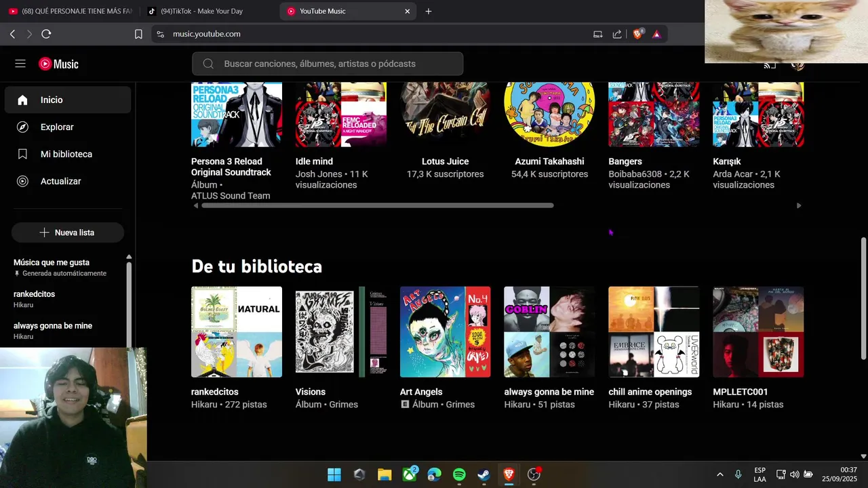The height and width of the screenshot is (488, 868).
Task: Open OBS Studio from the taskbar
Action: (534, 474)
